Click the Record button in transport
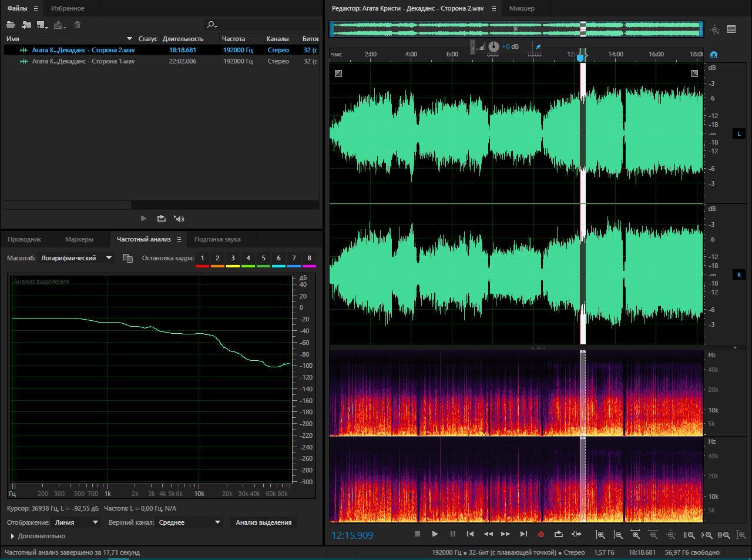Viewport: 752px width, 560px height. pos(541,534)
